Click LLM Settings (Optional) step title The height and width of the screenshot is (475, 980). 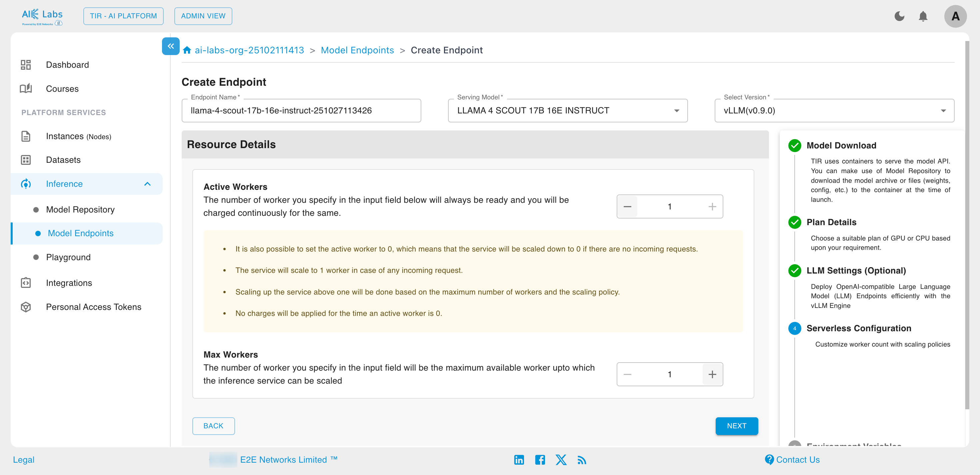tap(856, 271)
